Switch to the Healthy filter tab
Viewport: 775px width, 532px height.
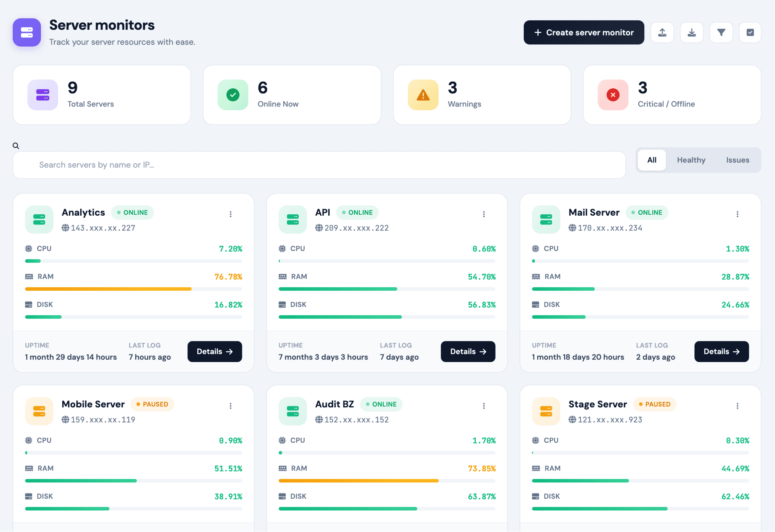(x=691, y=160)
